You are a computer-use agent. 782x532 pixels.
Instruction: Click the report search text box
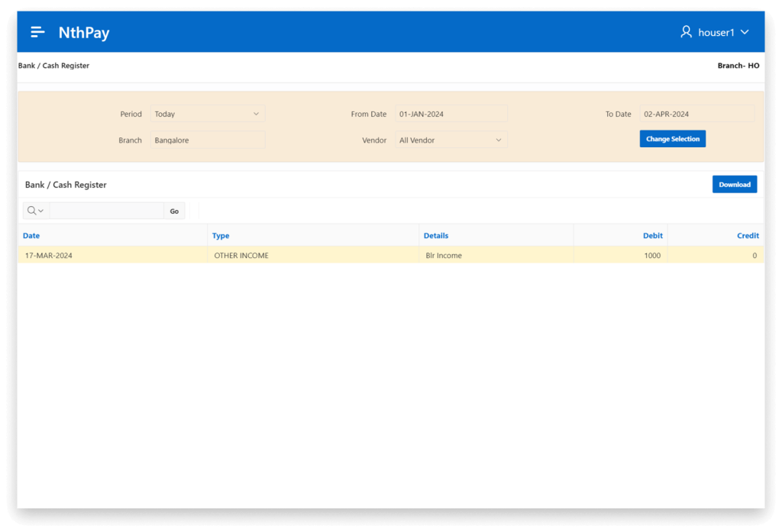(x=106, y=211)
